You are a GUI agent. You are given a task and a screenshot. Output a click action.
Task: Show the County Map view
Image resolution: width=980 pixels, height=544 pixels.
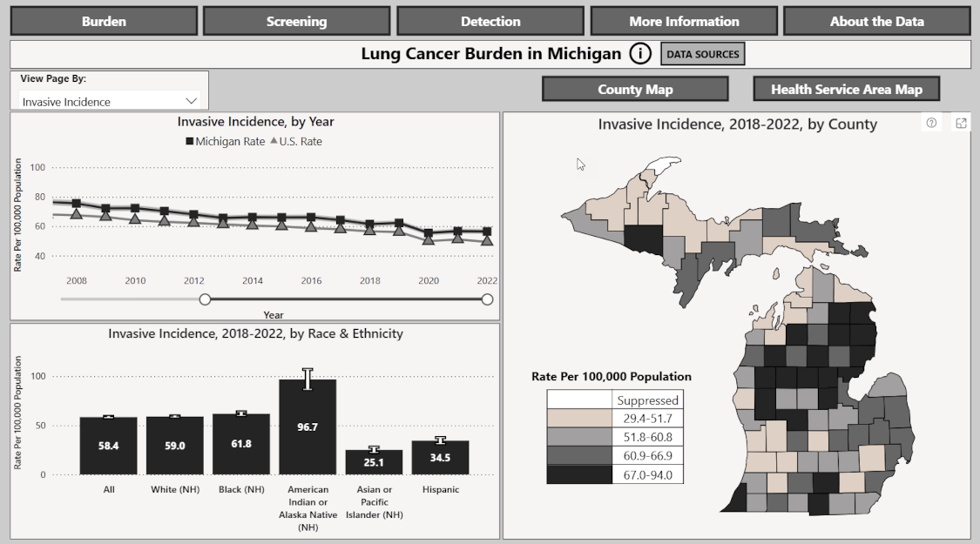point(635,90)
